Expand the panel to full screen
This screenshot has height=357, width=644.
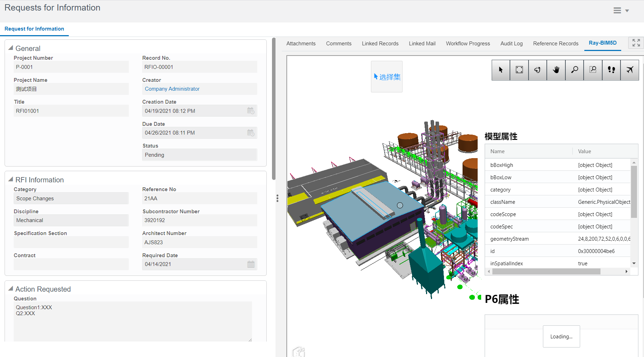click(636, 43)
